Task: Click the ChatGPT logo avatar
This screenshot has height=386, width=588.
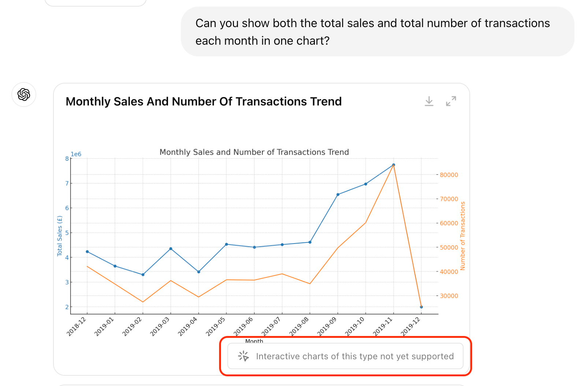Action: [24, 94]
